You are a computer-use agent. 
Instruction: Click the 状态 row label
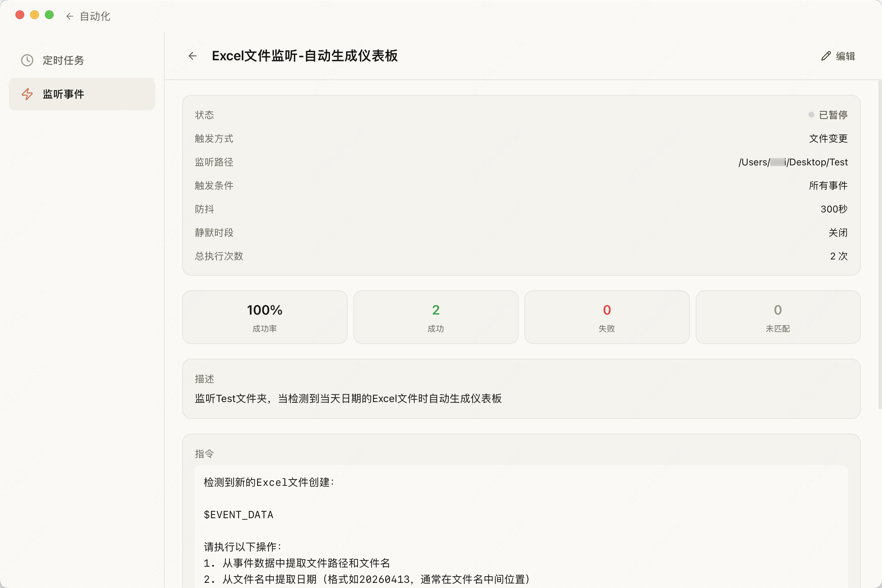(x=204, y=115)
